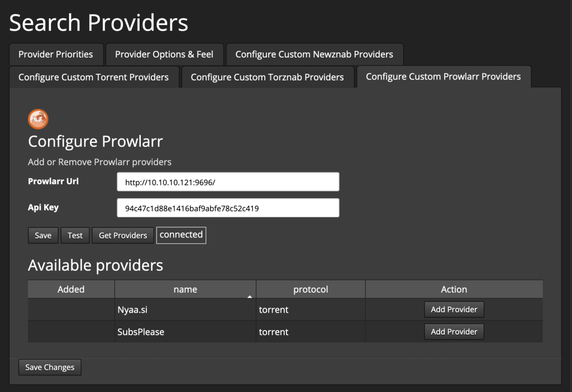Click the Save Changes button

(x=50, y=367)
